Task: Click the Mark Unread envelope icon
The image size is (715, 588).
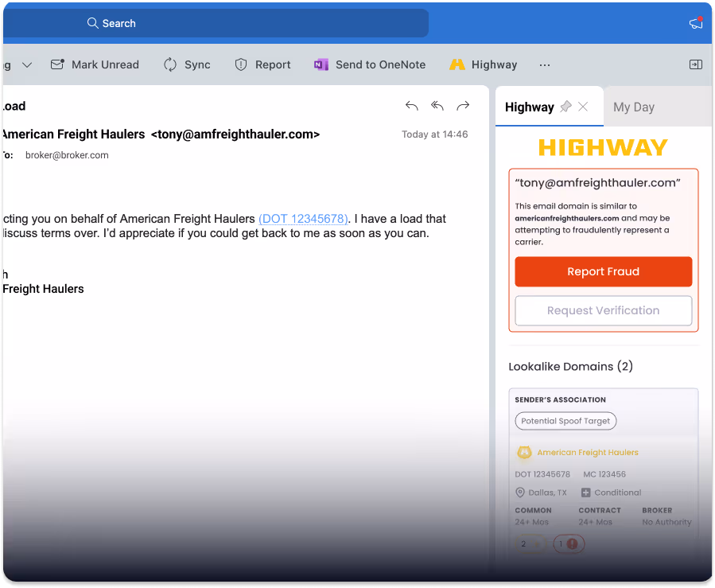Action: click(x=57, y=64)
